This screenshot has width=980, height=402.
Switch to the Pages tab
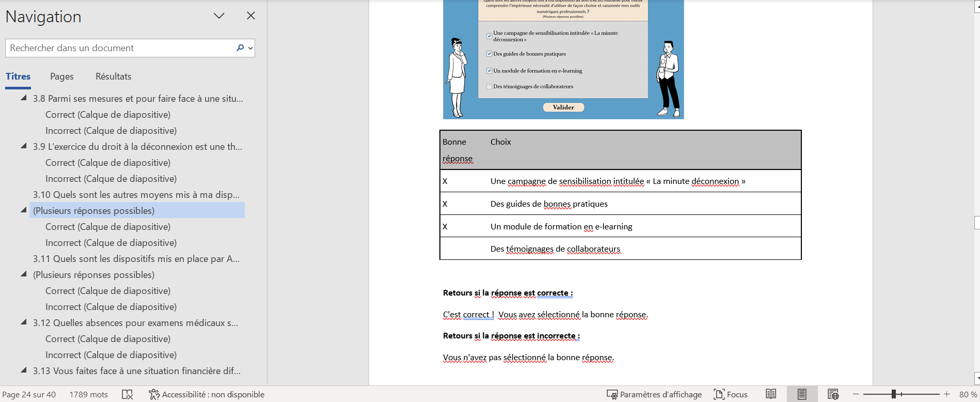click(61, 76)
